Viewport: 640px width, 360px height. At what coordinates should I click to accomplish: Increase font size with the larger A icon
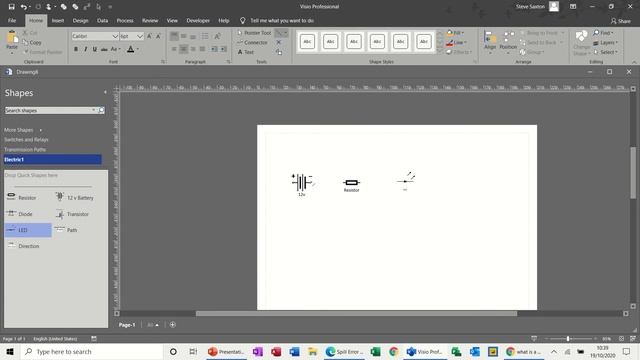click(149, 36)
